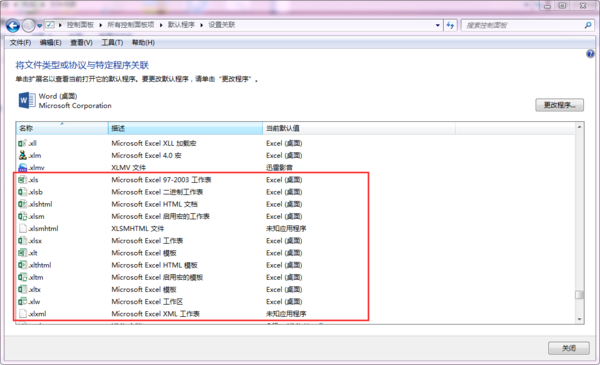Click 默认程序 in the breadcrumb
Viewport: 600px width, 365px height.
click(181, 25)
